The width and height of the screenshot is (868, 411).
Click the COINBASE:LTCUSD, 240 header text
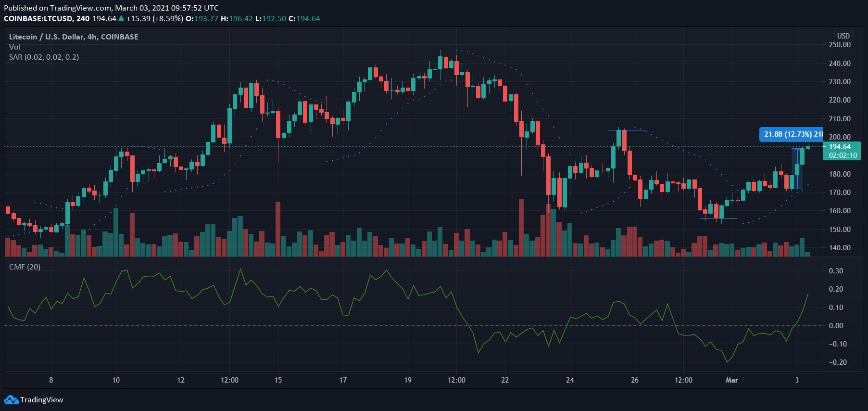[x=47, y=18]
